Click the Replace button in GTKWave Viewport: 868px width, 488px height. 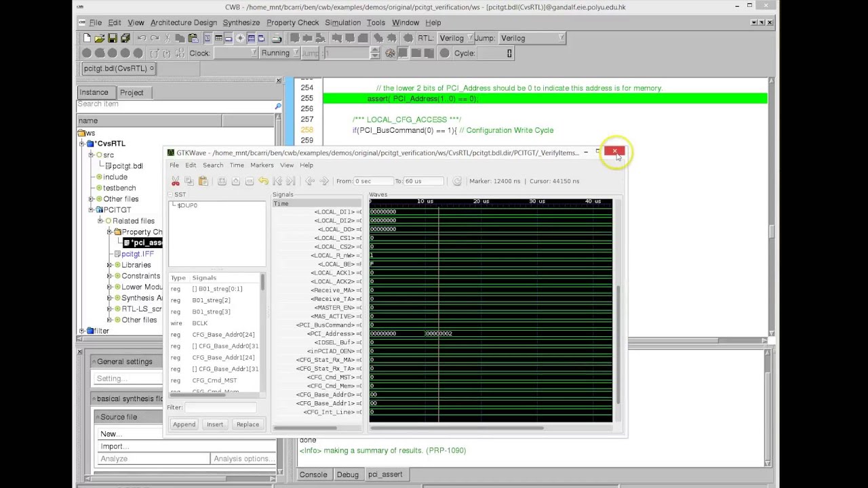pos(248,424)
